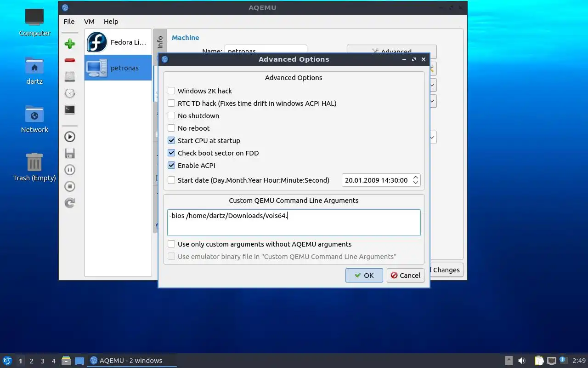Click the hard disk icon in AQEMU toolbar
Viewport: 588px width, 368px height.
pyautogui.click(x=70, y=76)
